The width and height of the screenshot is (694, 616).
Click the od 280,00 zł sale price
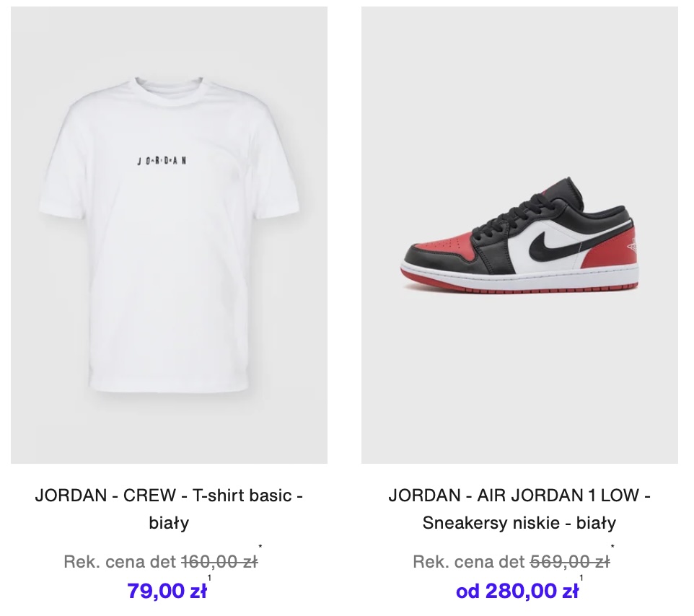click(517, 591)
